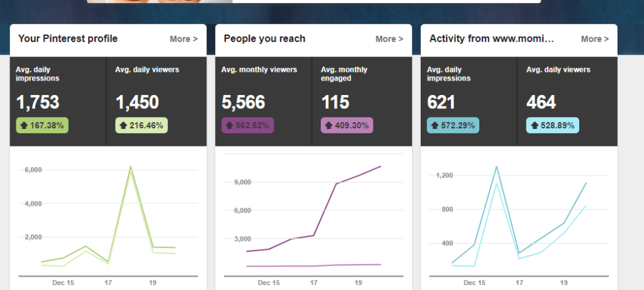This screenshot has width=644, height=290.
Task: Click the 528.89% increase badge
Action: 553,125
